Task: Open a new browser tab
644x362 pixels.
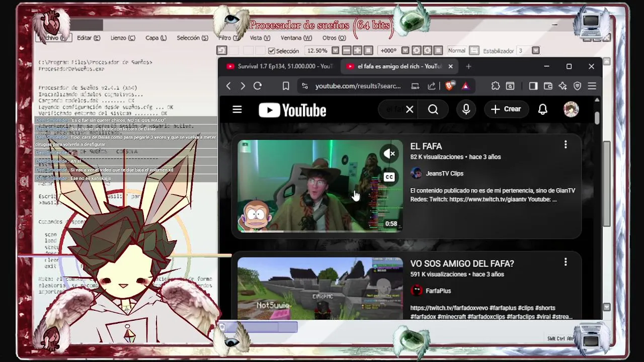Action: [x=468, y=66]
